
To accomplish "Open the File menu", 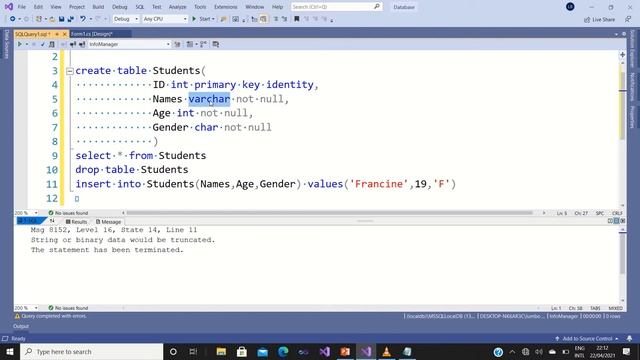I will [x=22, y=7].
